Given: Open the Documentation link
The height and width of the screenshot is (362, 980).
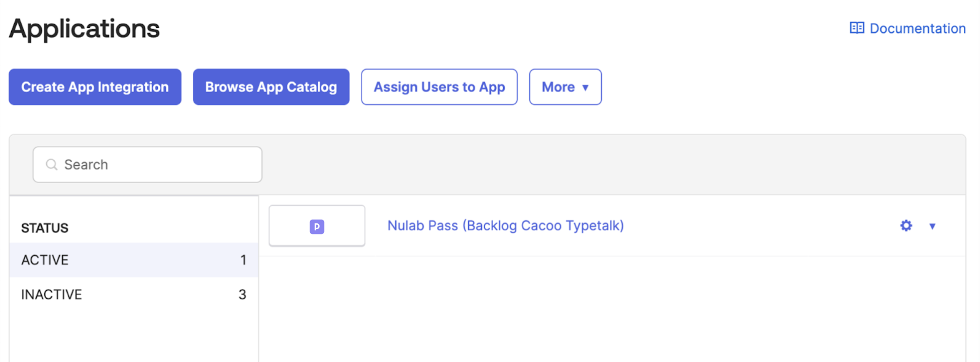Looking at the screenshot, I should tap(917, 29).
